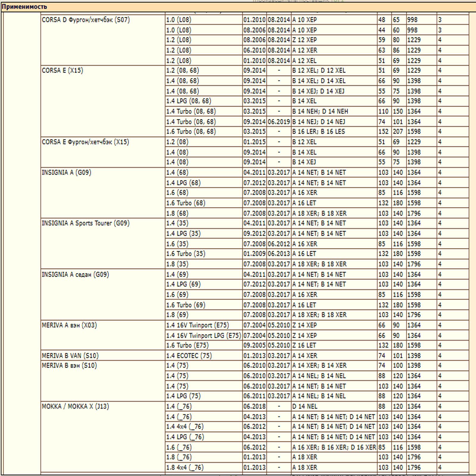Click the 1.8 4x4 (_76) variant cell
This screenshot has width=476, height=476.
click(185, 468)
